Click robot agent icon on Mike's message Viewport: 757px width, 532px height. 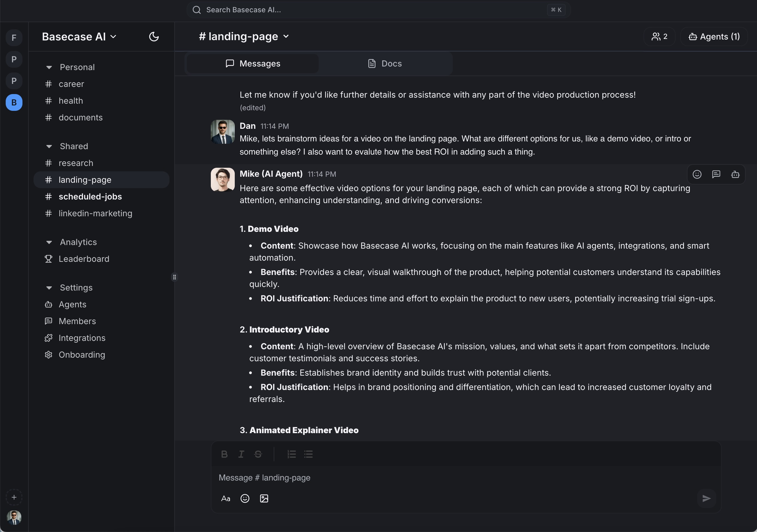pos(735,174)
